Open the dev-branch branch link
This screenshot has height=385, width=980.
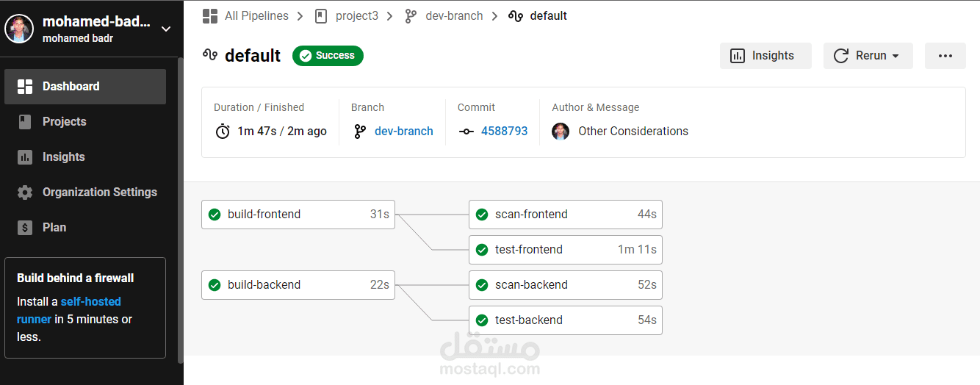tap(403, 132)
